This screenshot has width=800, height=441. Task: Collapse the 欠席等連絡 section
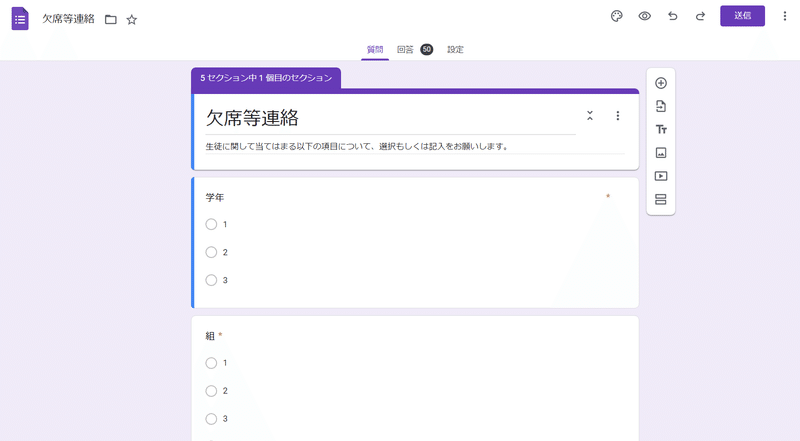coord(590,116)
